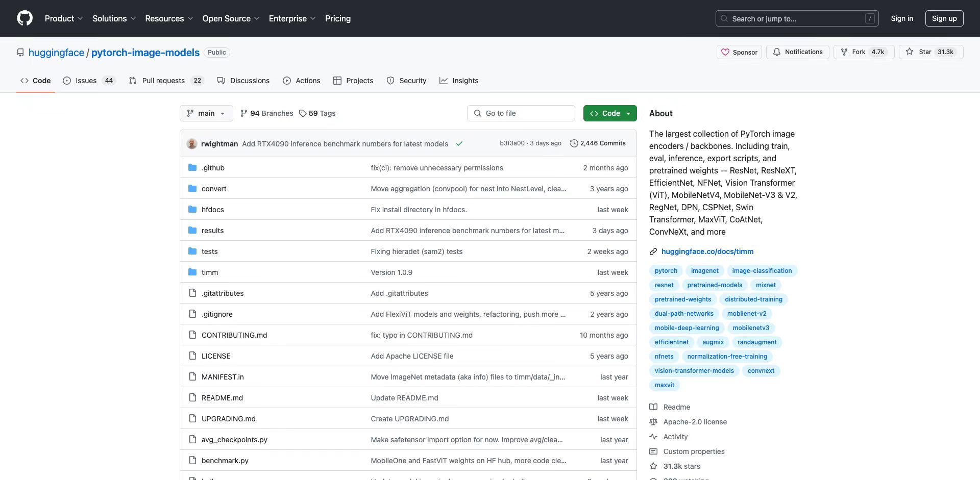The width and height of the screenshot is (980, 480).
Task: Click the Sign in link
Action: coord(902,18)
